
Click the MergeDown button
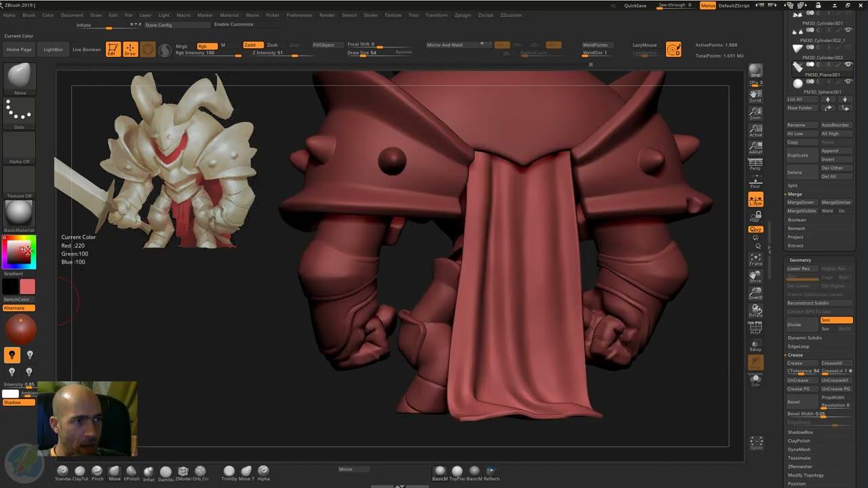click(x=800, y=202)
